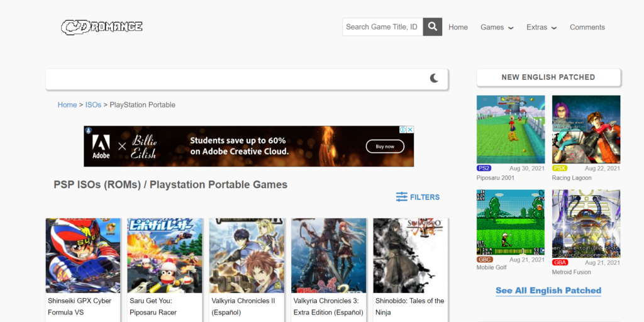Open Shinseiki GPX Cyber Formula cover
644x322 pixels.
83,255
